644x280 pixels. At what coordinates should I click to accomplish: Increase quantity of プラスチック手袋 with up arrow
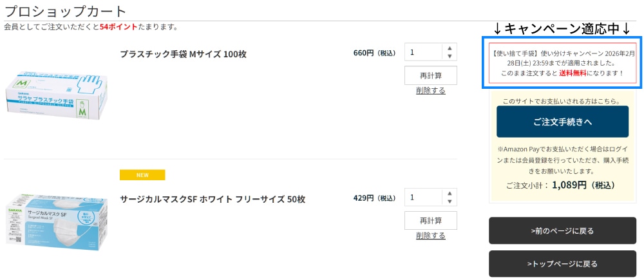point(450,48)
